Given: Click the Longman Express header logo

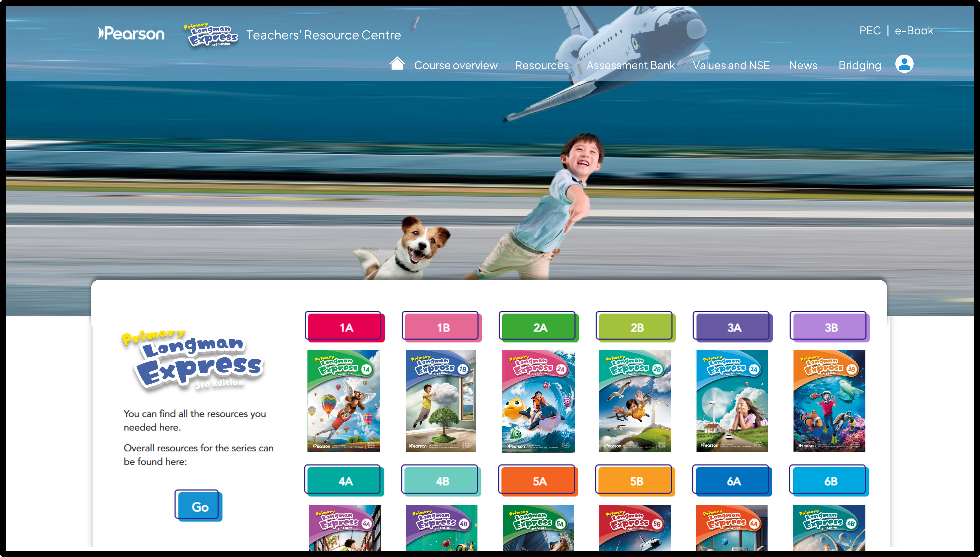Looking at the screenshot, I should coord(211,35).
